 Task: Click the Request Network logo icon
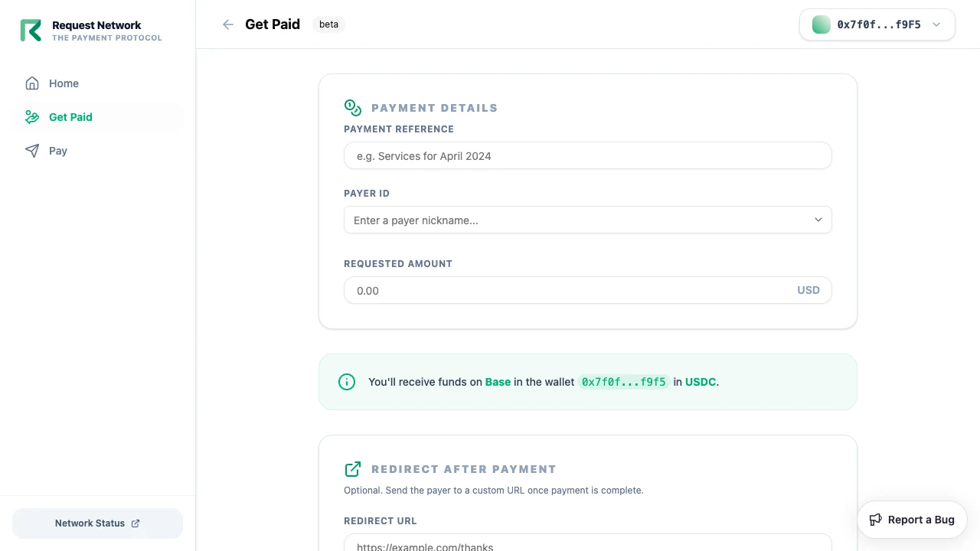coord(31,31)
